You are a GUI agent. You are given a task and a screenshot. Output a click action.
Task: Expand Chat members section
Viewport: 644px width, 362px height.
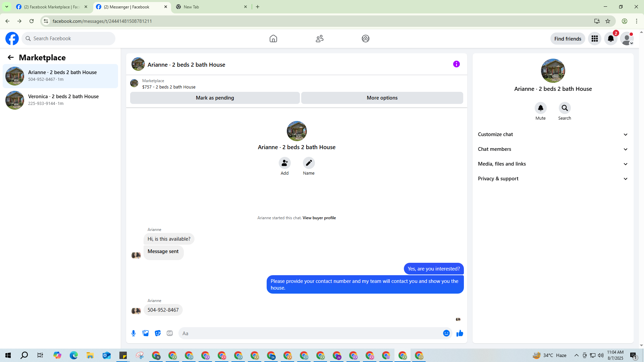point(553,149)
